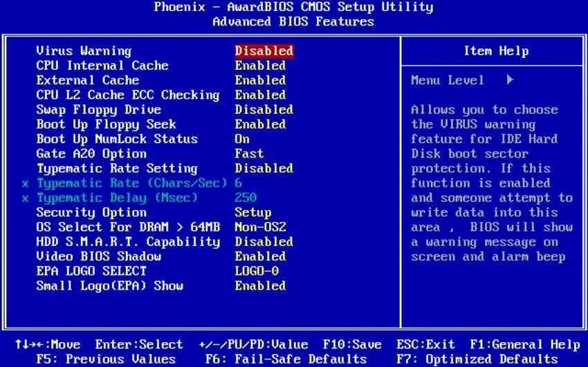Click help text 'screen and alarm beep'

click(x=488, y=256)
